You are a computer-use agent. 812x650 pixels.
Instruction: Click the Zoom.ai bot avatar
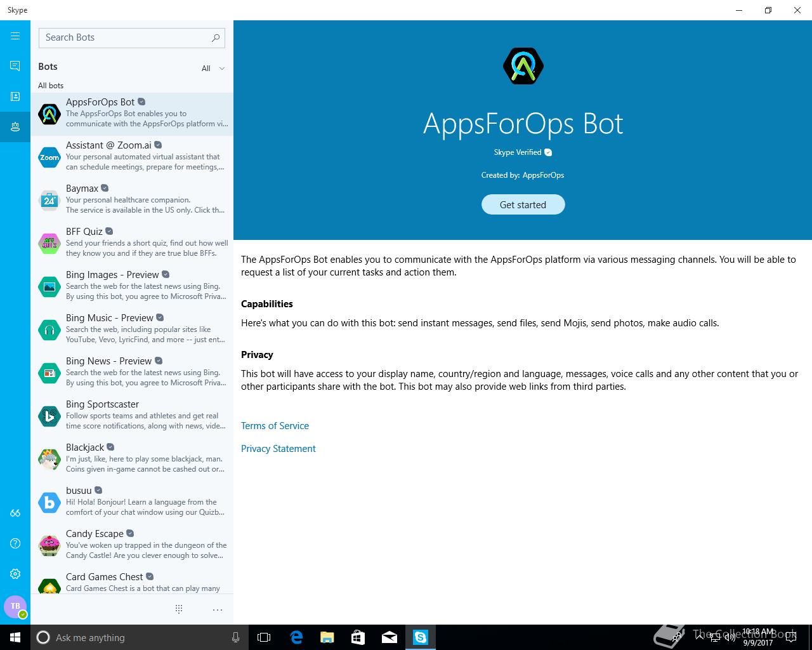(49, 157)
